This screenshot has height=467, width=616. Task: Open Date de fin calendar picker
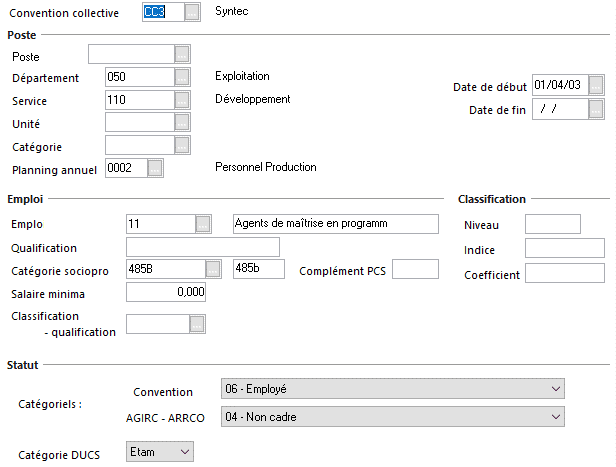[x=596, y=109]
